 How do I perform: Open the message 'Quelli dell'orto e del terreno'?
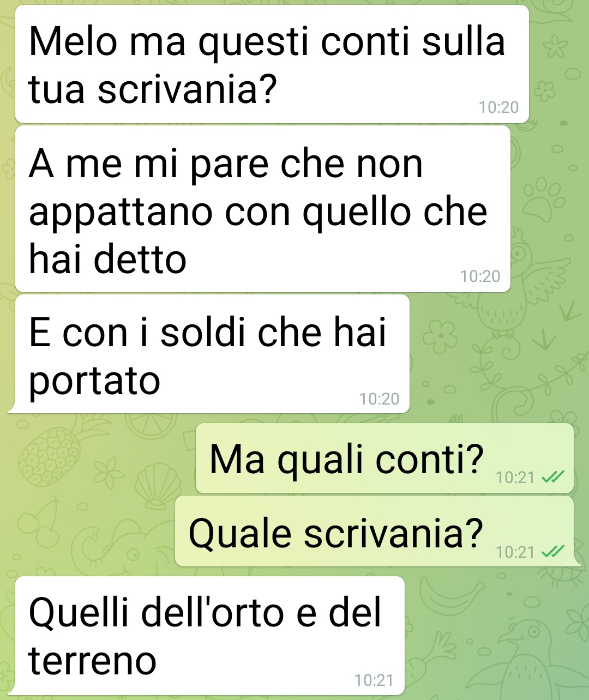pos(210,636)
